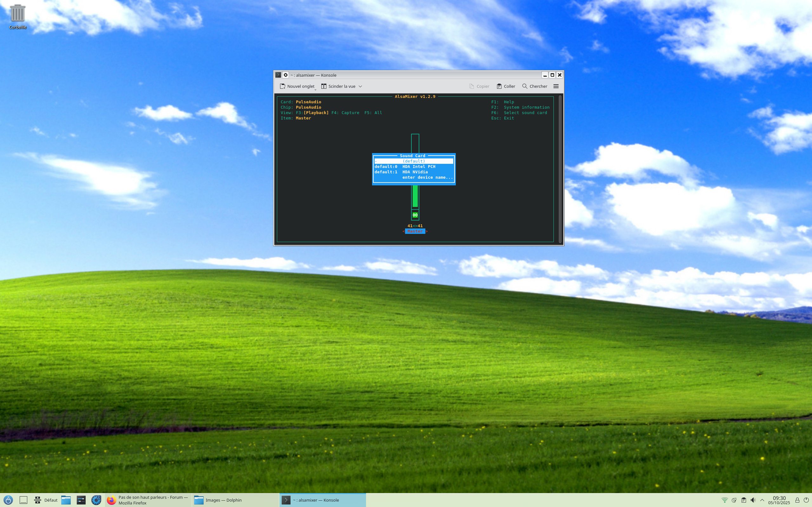This screenshot has width=812, height=507.
Task: Click the Master channel label
Action: click(x=415, y=231)
